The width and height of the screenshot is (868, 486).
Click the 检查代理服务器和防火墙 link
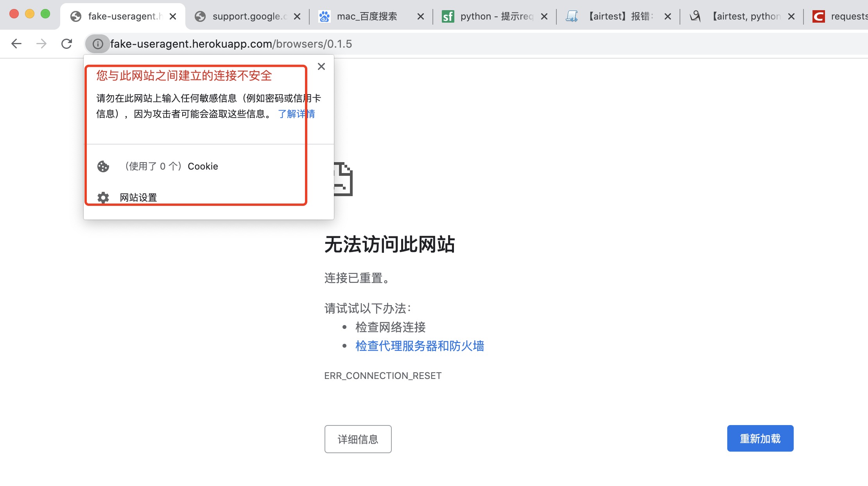(x=420, y=346)
